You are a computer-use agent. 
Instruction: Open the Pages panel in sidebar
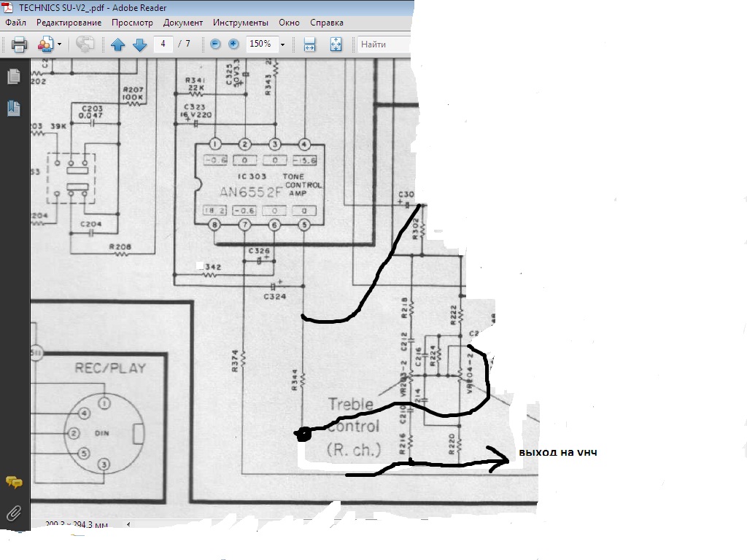tap(14, 76)
